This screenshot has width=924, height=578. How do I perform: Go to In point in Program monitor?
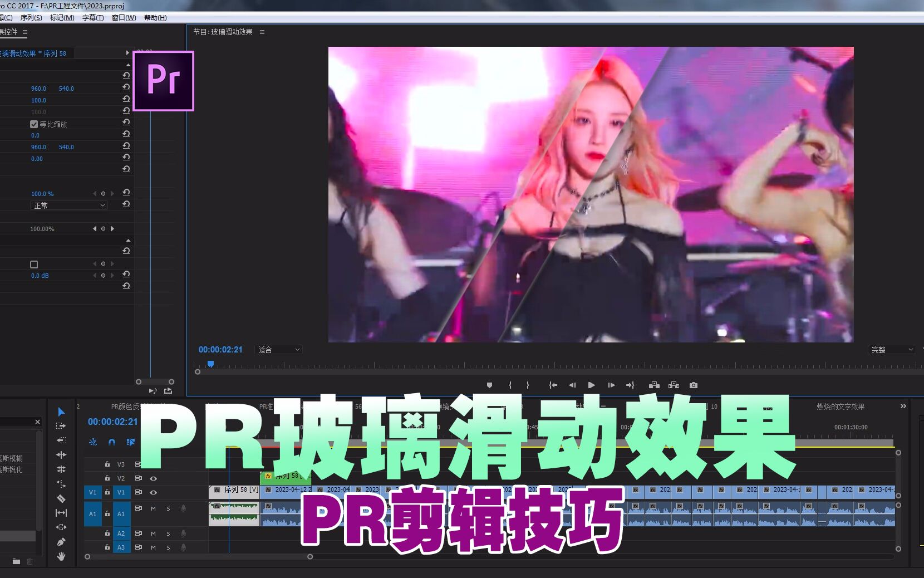(553, 385)
